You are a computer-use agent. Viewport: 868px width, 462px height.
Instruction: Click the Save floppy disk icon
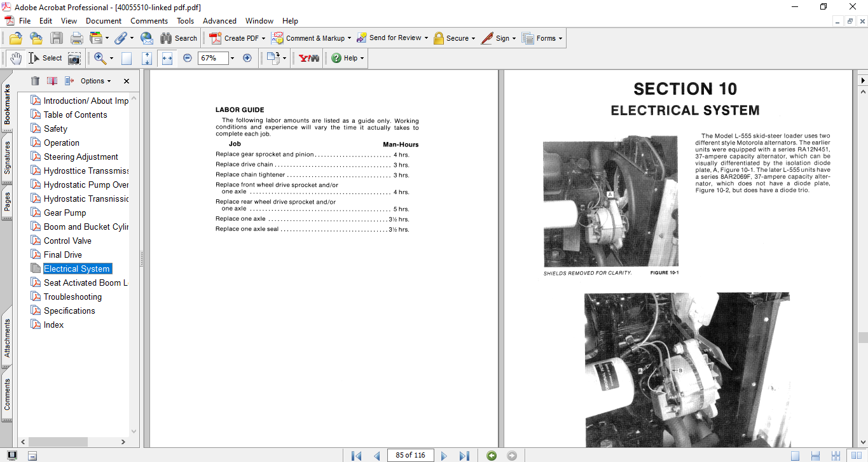pyautogui.click(x=57, y=38)
